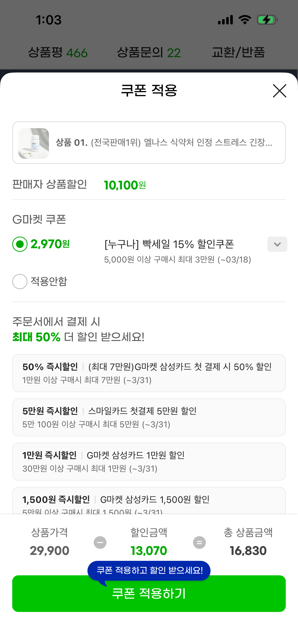Tap the equals circle icon in price summary
The height and width of the screenshot is (644, 298).
[199, 543]
